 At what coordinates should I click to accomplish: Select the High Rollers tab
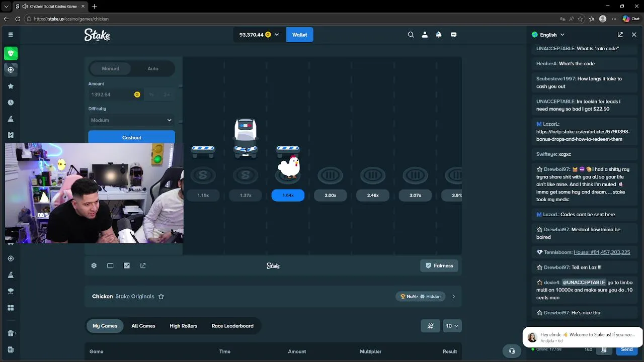pyautogui.click(x=184, y=326)
